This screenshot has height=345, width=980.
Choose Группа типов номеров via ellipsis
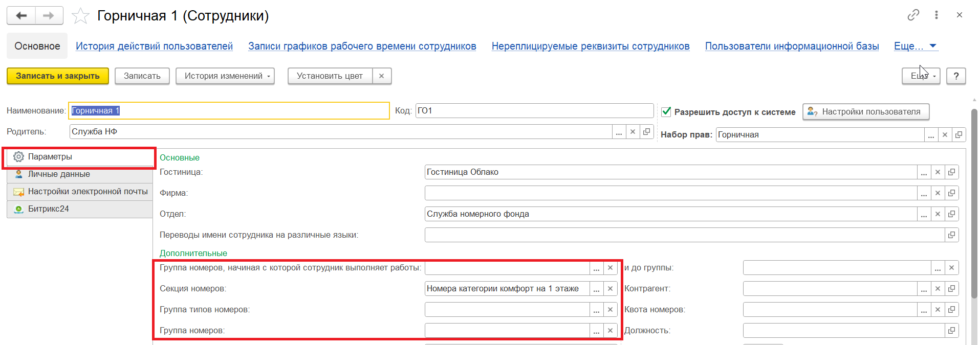click(596, 310)
